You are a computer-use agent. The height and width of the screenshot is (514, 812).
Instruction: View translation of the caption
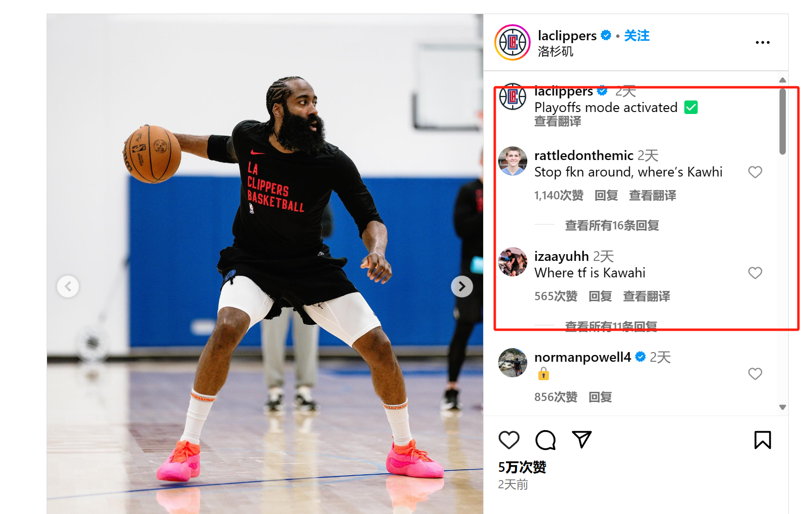coord(557,121)
